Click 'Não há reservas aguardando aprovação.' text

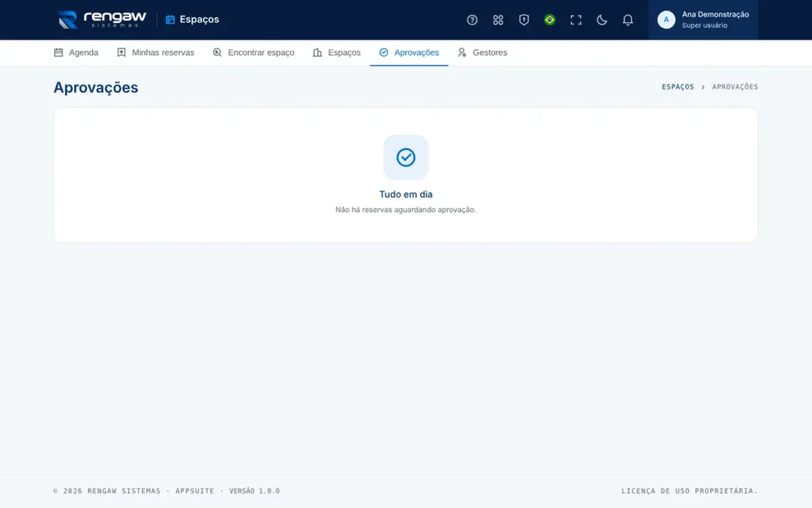tap(405, 210)
